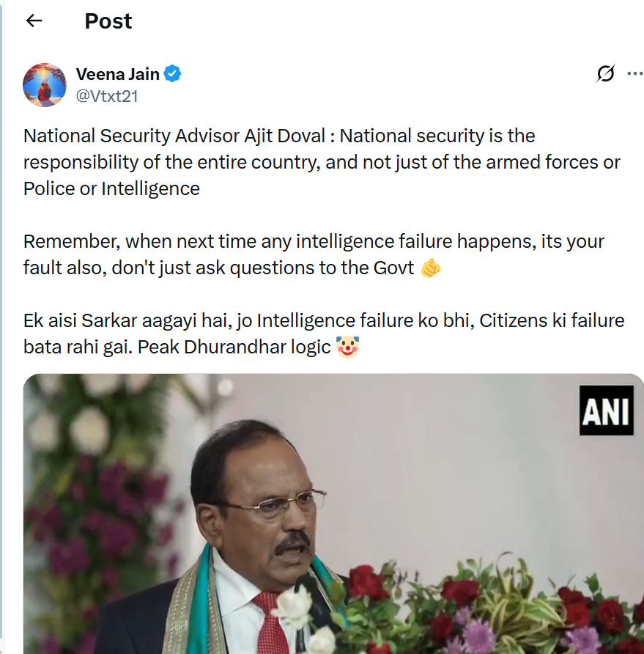Click the "National Security Advisor Ajit Doval" text
This screenshot has height=654, width=644.
pos(177,136)
